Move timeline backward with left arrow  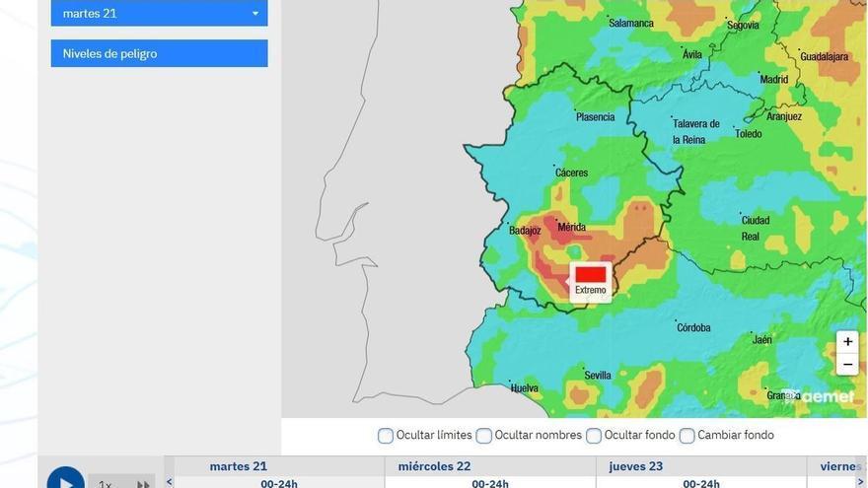(170, 482)
